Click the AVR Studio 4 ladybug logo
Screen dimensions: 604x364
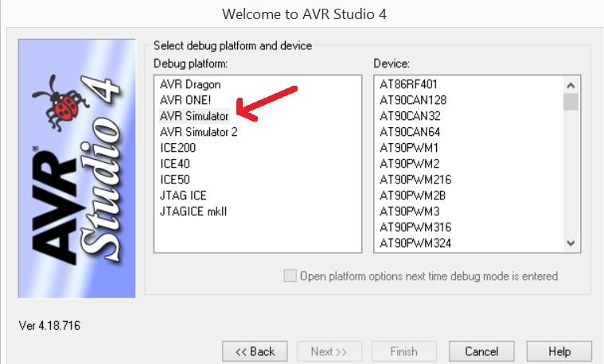pyautogui.click(x=77, y=168)
